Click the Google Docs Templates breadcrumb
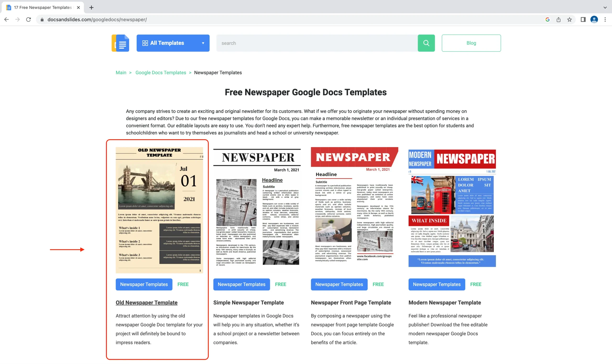This screenshot has height=364, width=612. 161,72
